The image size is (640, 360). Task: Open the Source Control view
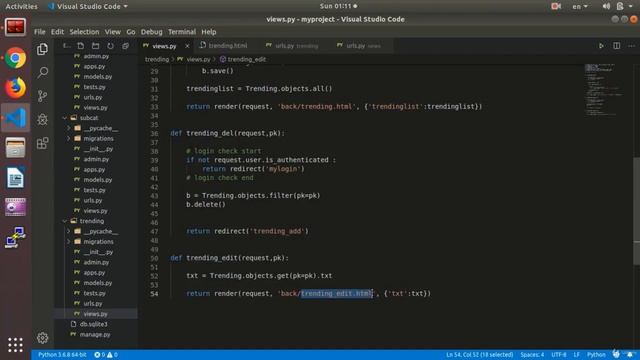tap(42, 96)
